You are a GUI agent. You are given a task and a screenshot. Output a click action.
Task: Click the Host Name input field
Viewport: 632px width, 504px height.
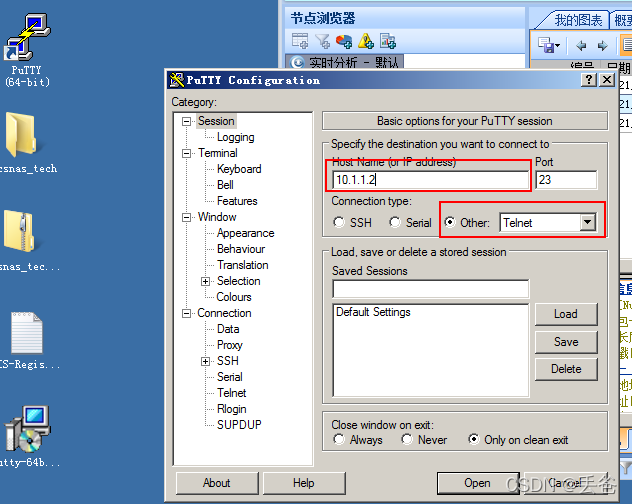tap(430, 180)
